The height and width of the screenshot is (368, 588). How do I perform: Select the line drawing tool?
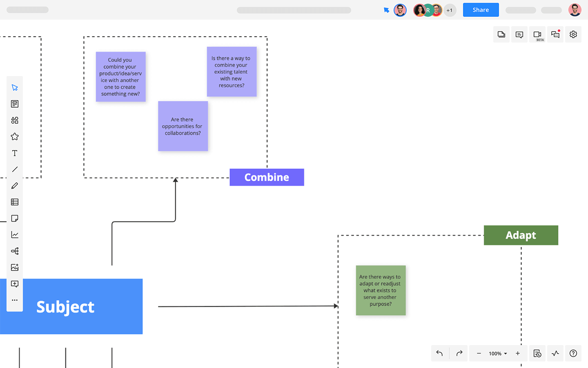[15, 169]
